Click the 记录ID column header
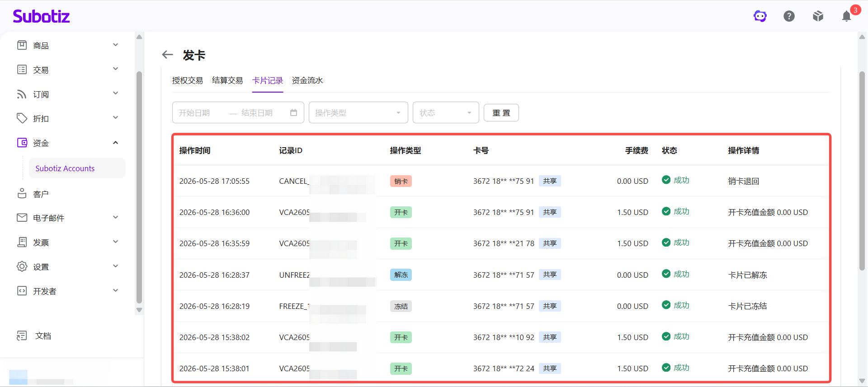The image size is (868, 387). (291, 150)
